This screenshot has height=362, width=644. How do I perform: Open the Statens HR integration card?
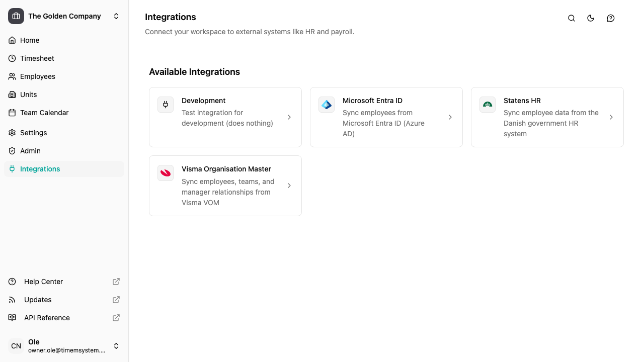(547, 117)
